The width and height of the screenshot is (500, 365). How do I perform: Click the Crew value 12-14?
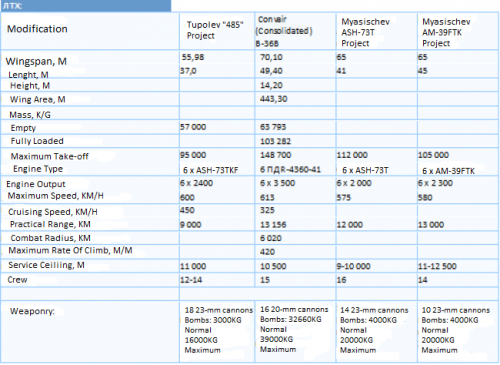pos(191,280)
